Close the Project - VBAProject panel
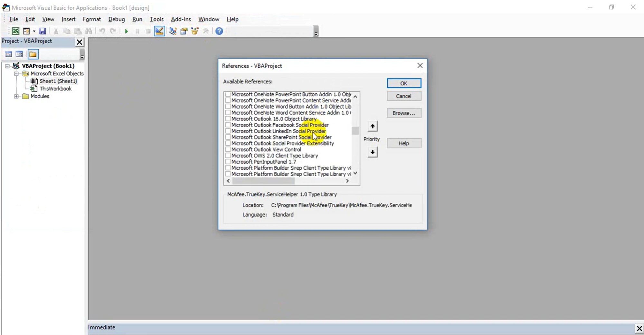This screenshot has height=335, width=644. [80, 42]
